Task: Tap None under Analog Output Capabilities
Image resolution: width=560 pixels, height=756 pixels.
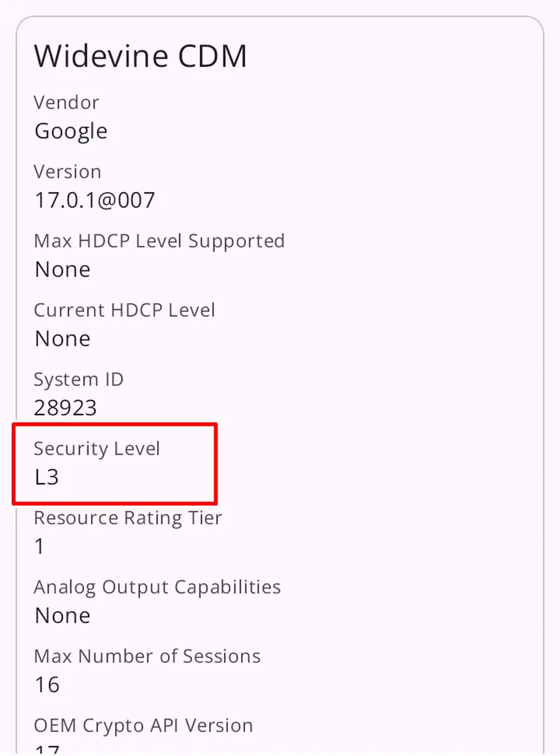Action: pos(63,616)
